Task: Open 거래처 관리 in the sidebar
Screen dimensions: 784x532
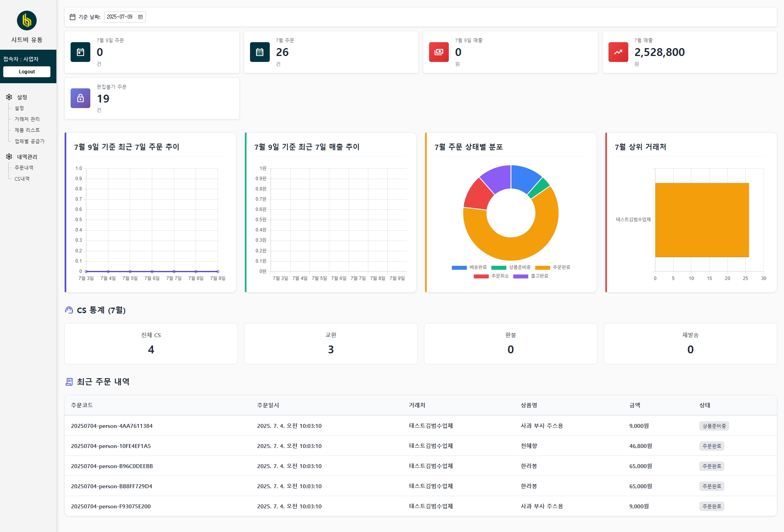Action: tap(27, 119)
